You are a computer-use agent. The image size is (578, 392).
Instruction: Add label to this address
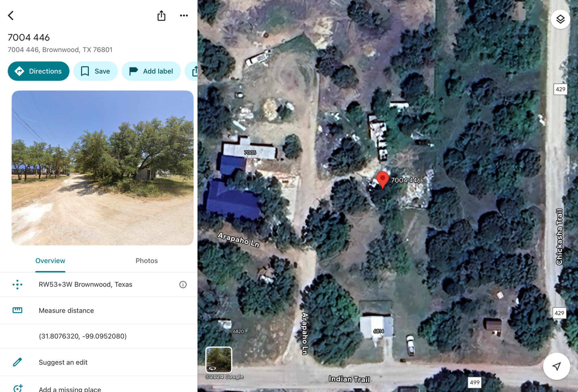tap(151, 71)
